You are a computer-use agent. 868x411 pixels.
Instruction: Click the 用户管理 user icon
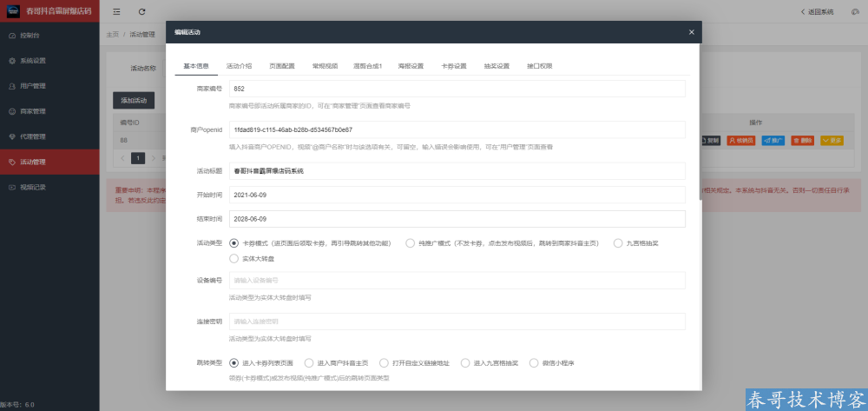[12, 86]
